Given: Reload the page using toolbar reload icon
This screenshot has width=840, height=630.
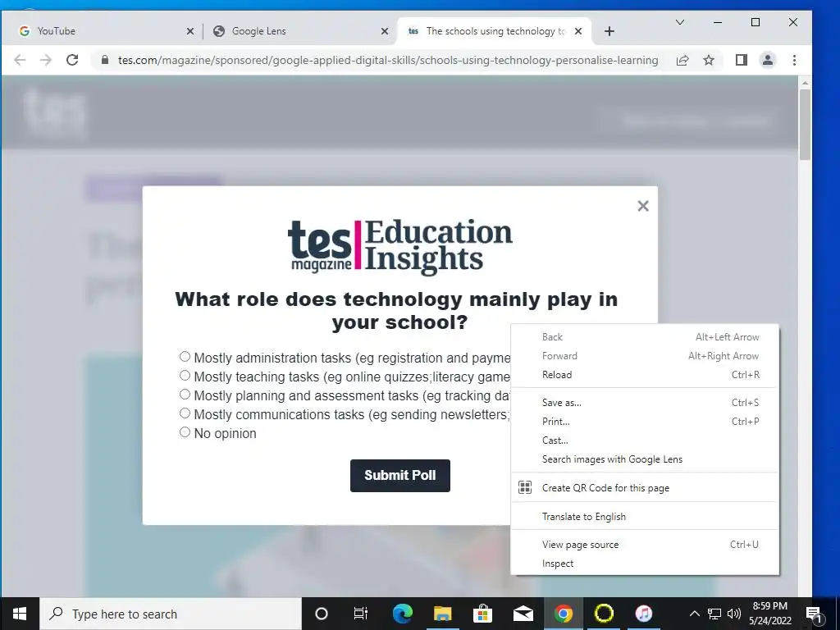Looking at the screenshot, I should (x=72, y=60).
